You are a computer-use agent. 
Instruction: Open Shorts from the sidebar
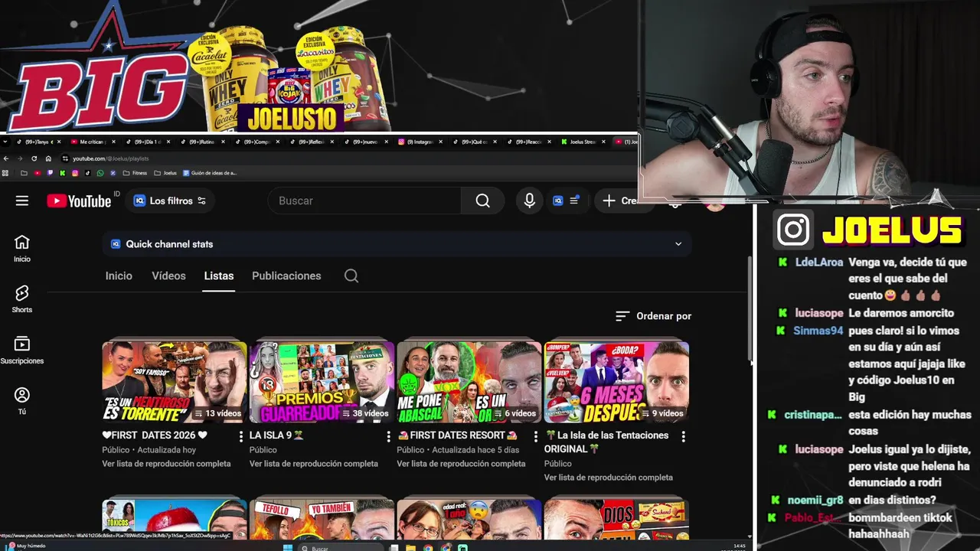(21, 299)
